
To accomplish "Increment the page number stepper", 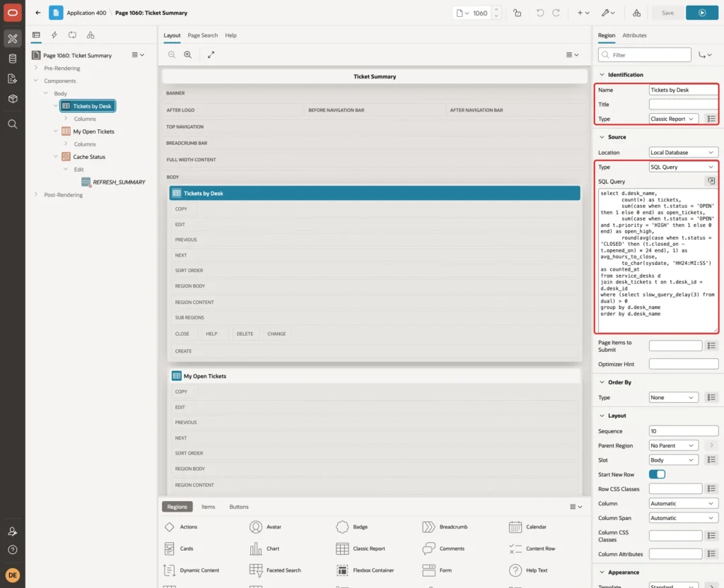I will 496,10.
